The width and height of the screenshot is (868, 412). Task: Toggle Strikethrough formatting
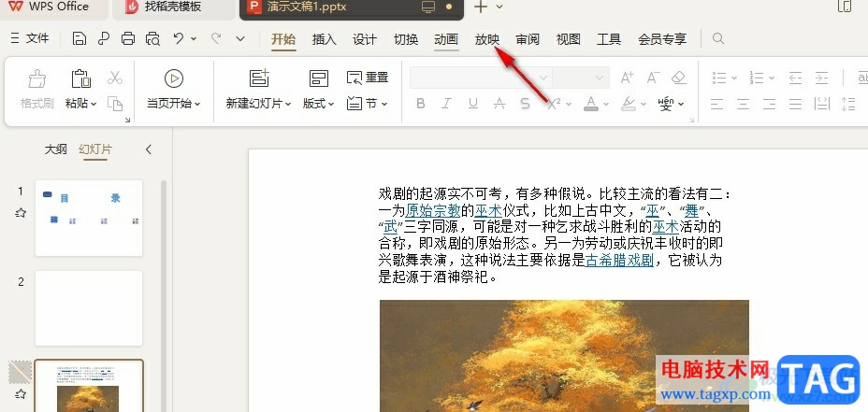pos(499,104)
